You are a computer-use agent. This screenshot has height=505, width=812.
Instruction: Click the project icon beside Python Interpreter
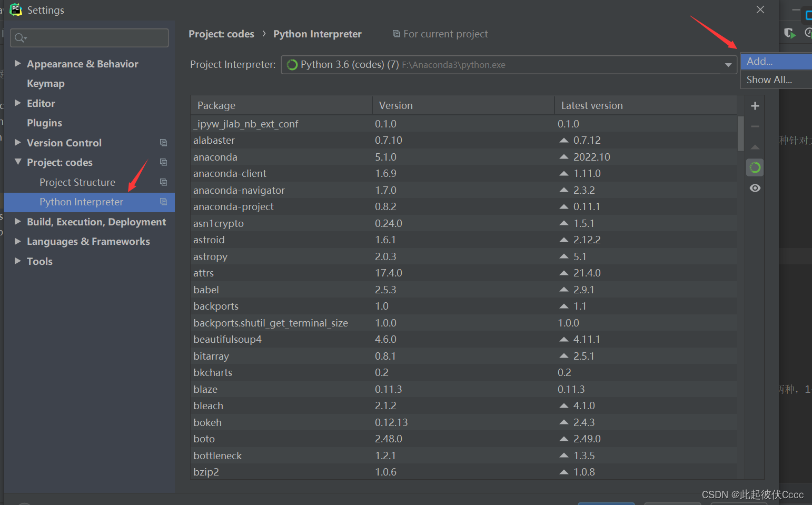tap(163, 202)
